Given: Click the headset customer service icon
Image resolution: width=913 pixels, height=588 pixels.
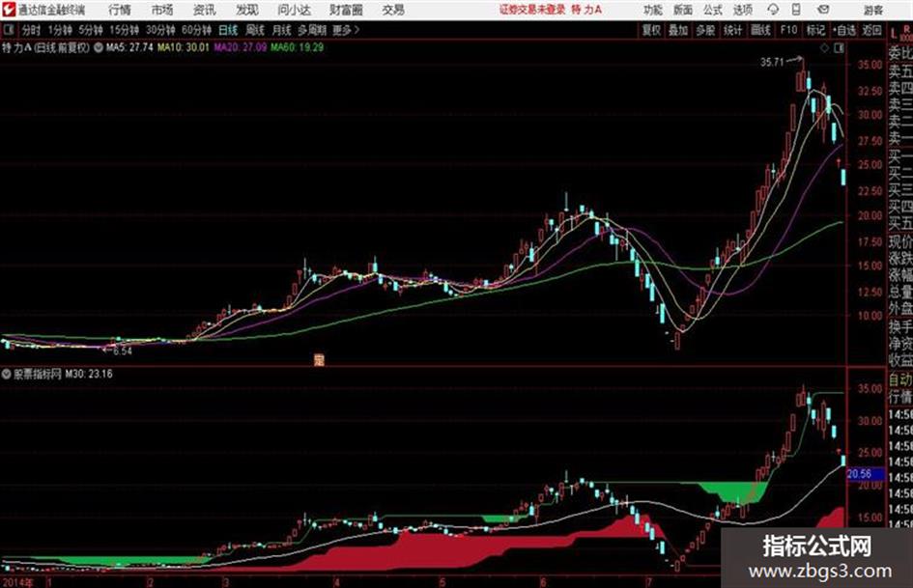Looking at the screenshot, I should pos(773,10).
